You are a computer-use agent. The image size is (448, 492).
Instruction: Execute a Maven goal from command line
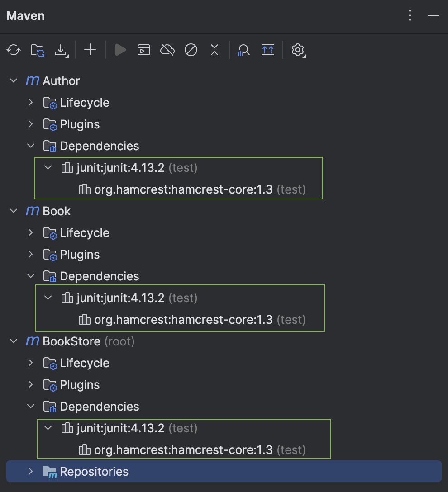click(x=144, y=50)
